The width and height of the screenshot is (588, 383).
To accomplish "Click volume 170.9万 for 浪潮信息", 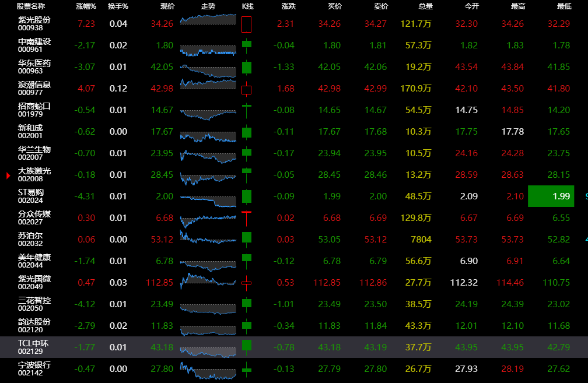I will (x=416, y=89).
